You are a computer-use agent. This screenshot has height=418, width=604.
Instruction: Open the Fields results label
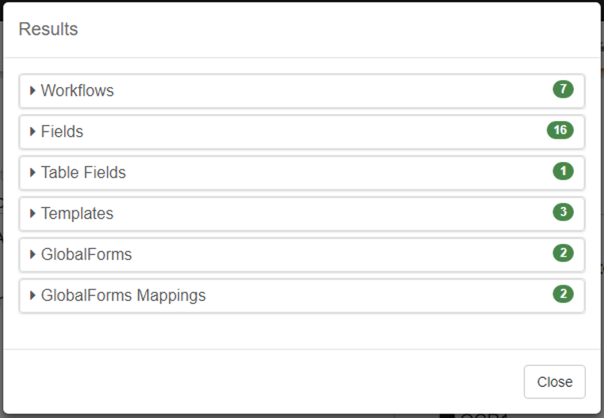[62, 132]
